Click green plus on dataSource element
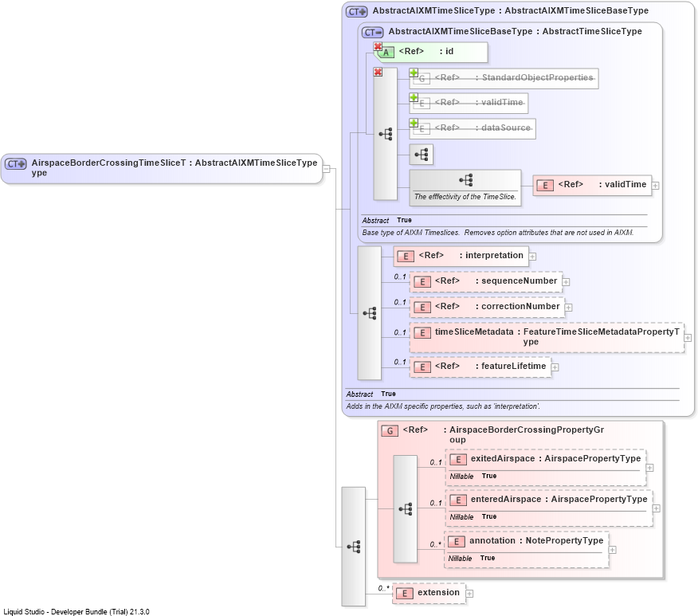The width and height of the screenshot is (698, 616). [x=414, y=123]
